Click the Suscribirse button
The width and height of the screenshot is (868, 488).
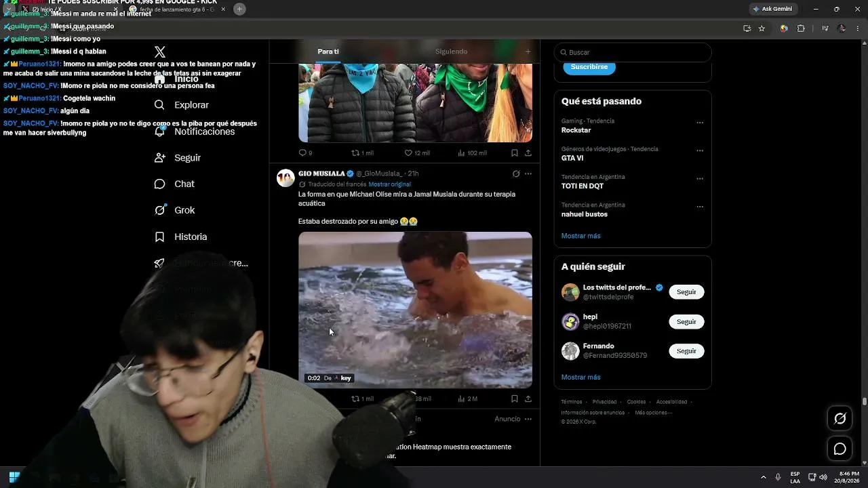tap(589, 67)
